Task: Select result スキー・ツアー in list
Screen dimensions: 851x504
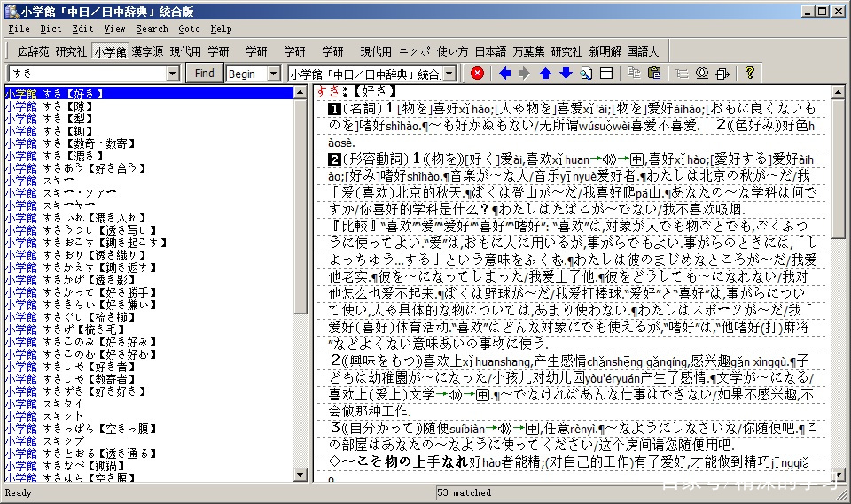Action: click(61, 193)
